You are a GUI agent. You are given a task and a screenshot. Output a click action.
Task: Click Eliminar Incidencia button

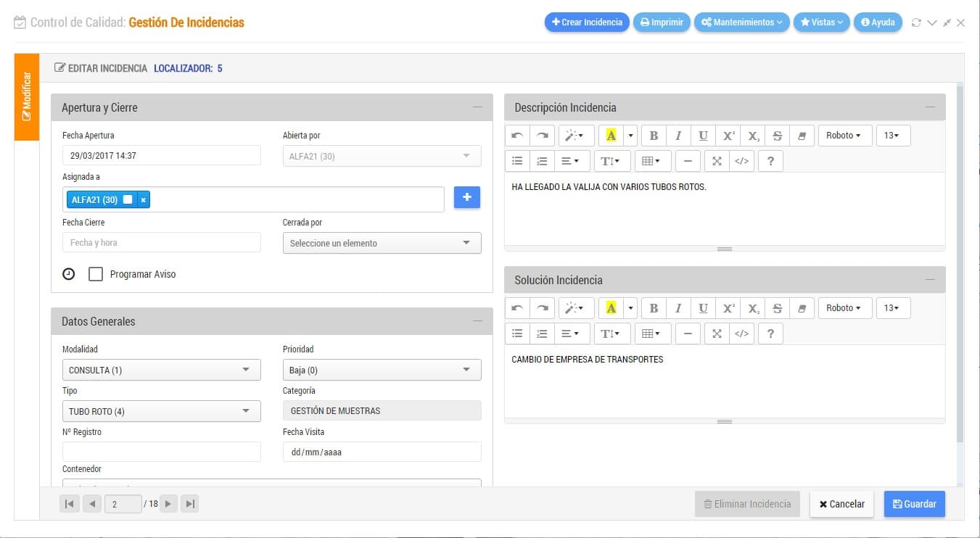pyautogui.click(x=747, y=504)
